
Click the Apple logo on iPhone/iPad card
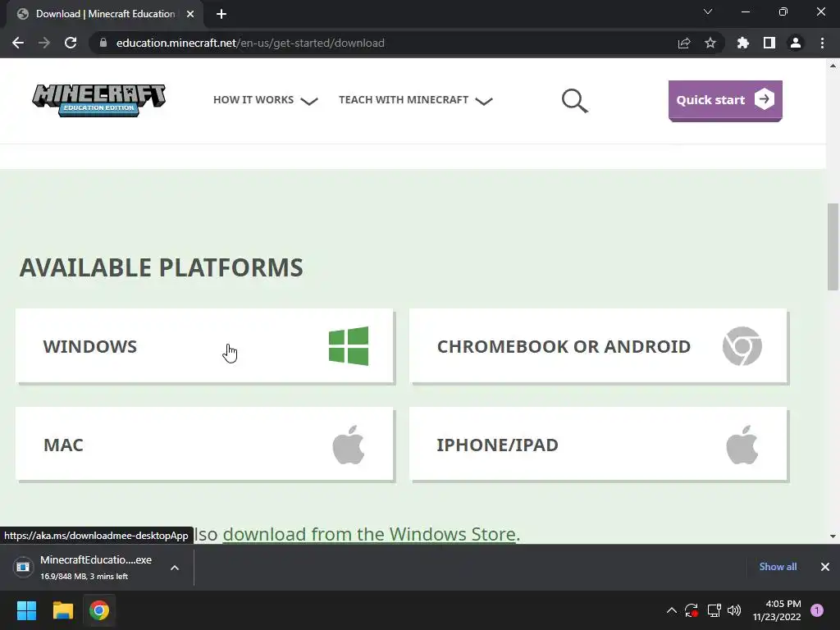742,445
